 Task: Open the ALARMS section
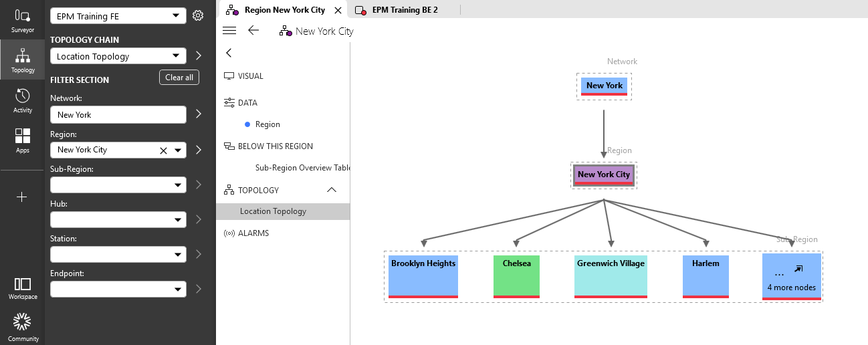[253, 233]
